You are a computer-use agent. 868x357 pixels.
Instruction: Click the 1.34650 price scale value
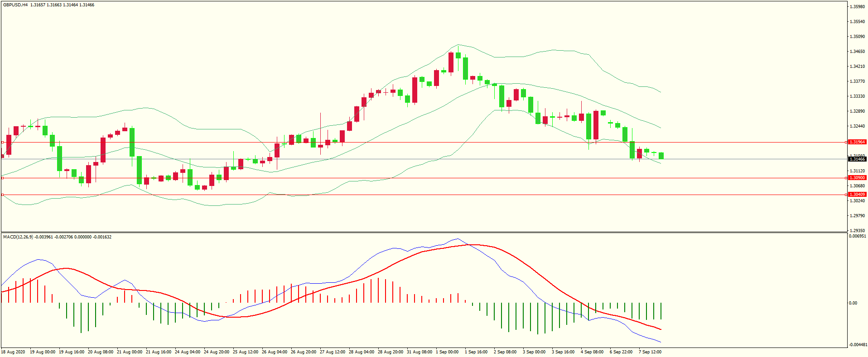pos(857,52)
